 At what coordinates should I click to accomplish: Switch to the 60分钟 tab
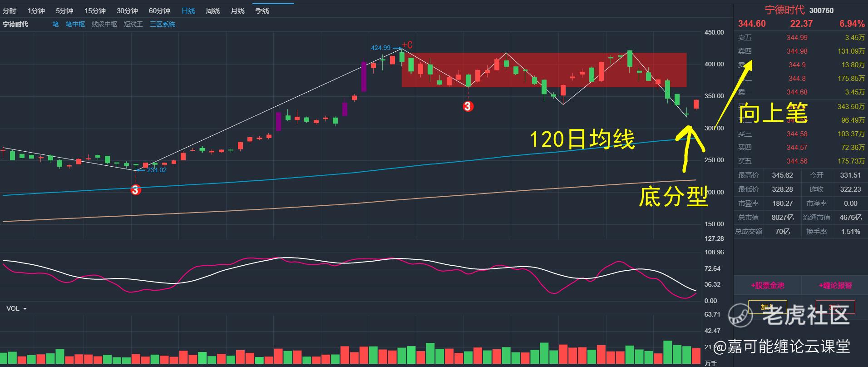pyautogui.click(x=159, y=10)
